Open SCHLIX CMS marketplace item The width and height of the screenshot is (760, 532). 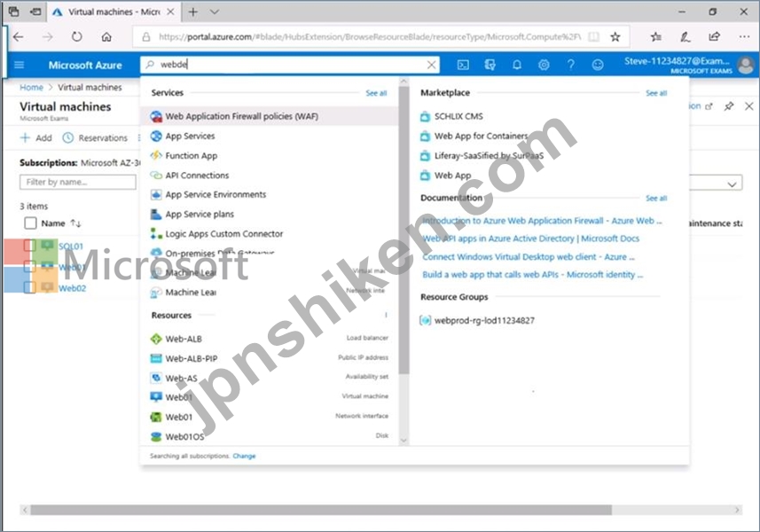pos(458,116)
